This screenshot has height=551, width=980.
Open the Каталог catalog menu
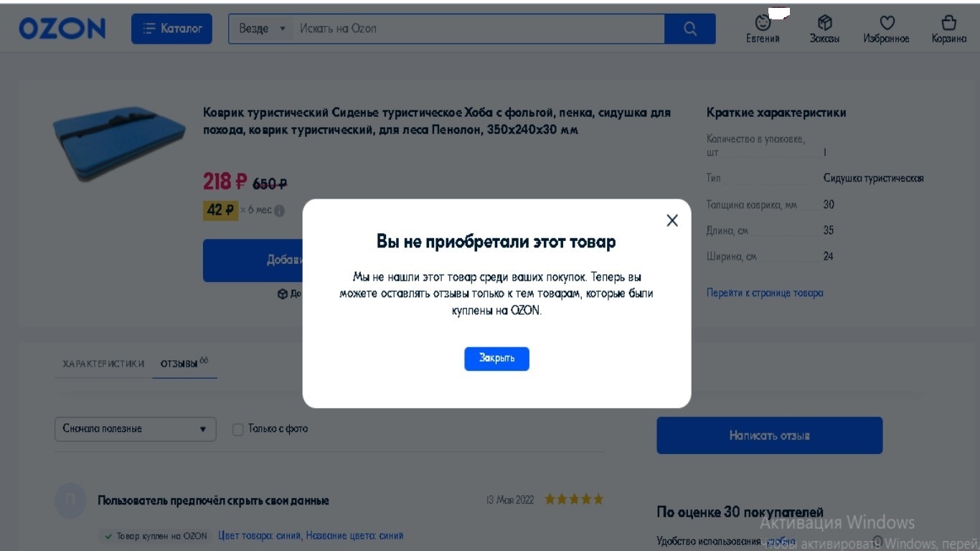(x=171, y=28)
